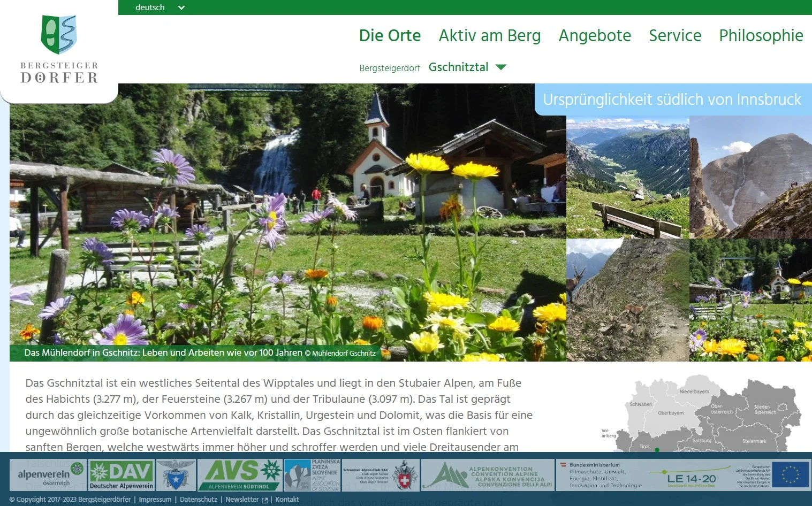The height and width of the screenshot is (506, 812).
Task: Click the Newsletter external-link icon
Action: tap(265, 499)
